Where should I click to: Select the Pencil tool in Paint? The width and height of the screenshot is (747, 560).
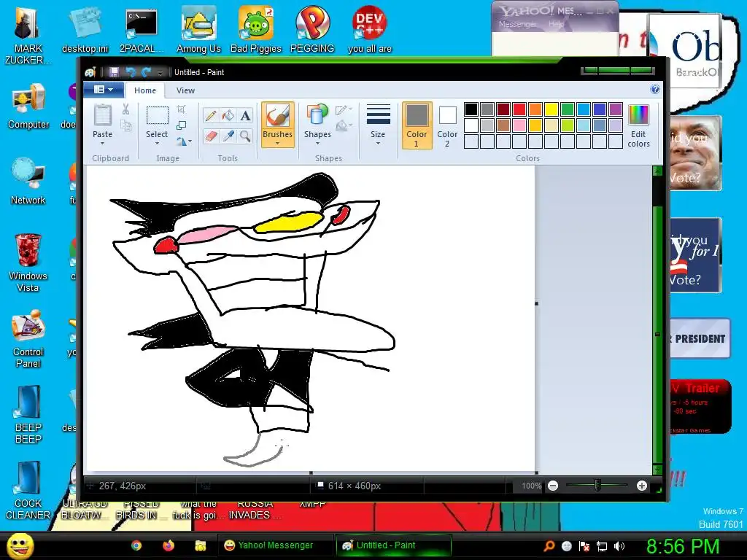pos(211,116)
